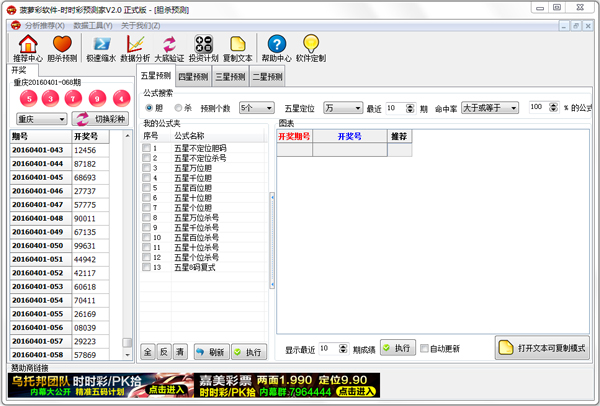Check formula 13 五星8码复式
The image size is (600, 406).
(x=146, y=267)
